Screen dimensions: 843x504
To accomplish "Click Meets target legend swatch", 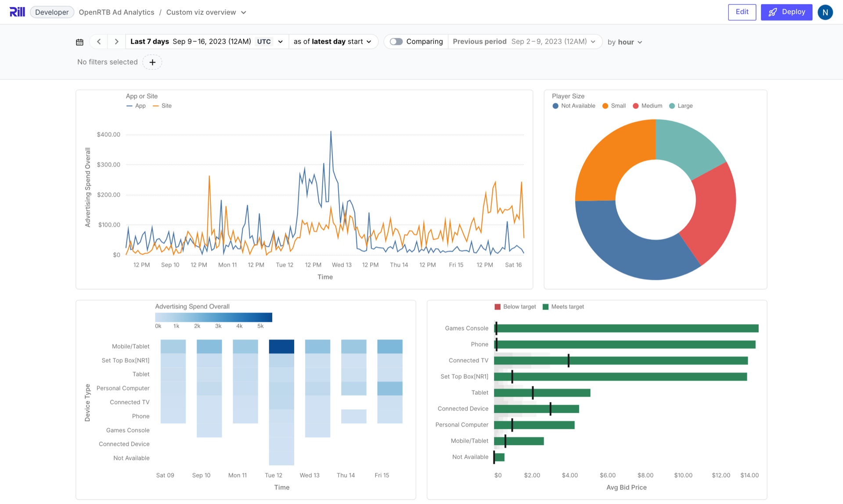I will point(545,307).
